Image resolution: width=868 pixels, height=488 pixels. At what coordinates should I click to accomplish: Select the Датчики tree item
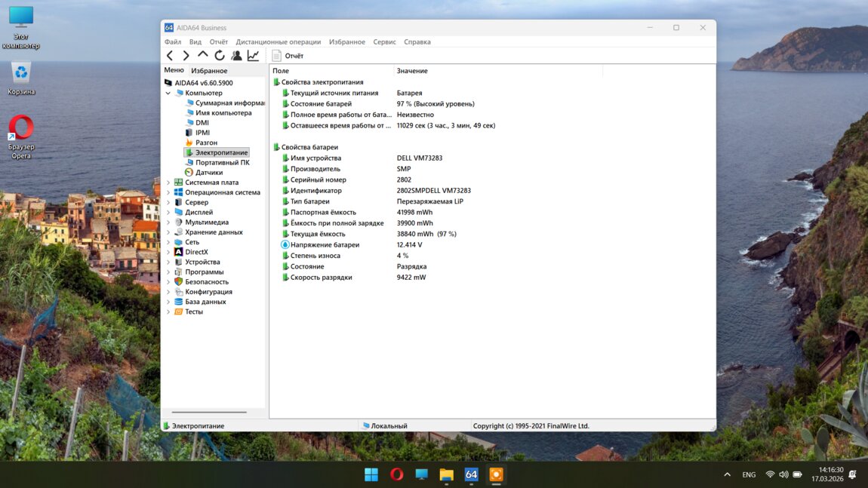[208, 173]
